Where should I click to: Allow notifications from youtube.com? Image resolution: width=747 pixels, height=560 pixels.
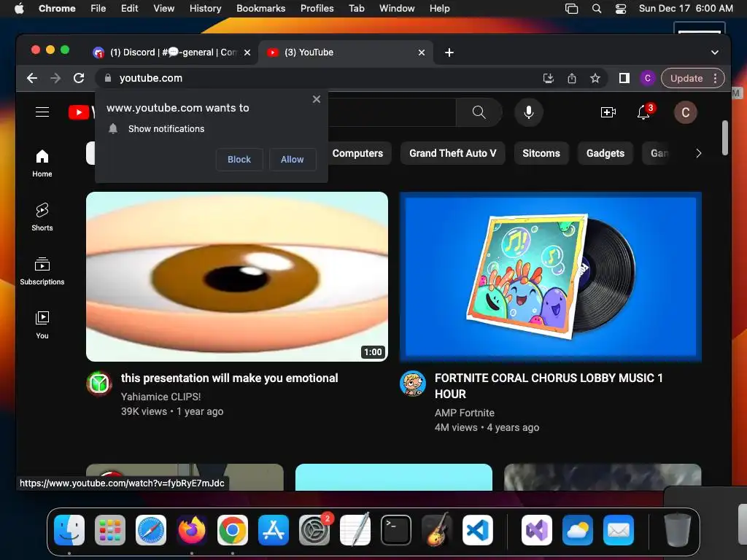point(292,160)
